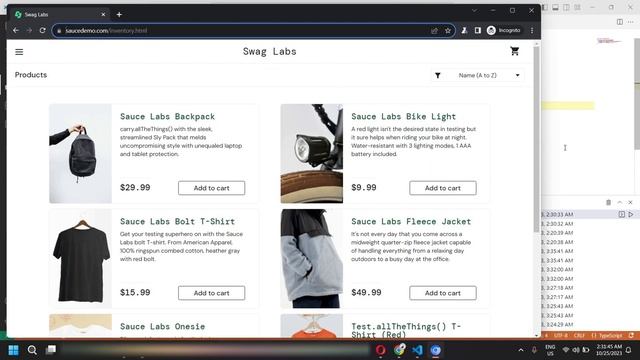The image size is (640, 360).
Task: Select the Swag Labs browser tab
Action: click(60, 15)
